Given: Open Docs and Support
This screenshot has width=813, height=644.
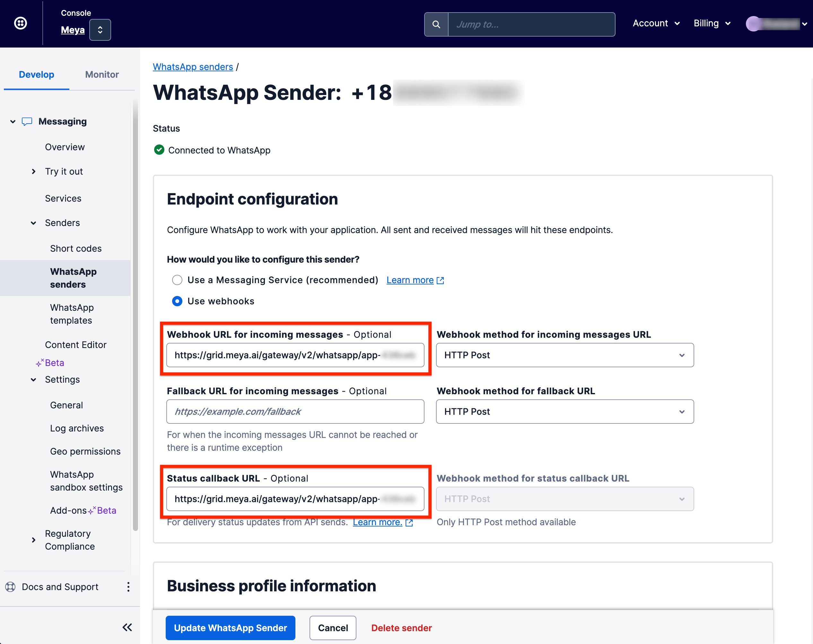Looking at the screenshot, I should [x=60, y=587].
